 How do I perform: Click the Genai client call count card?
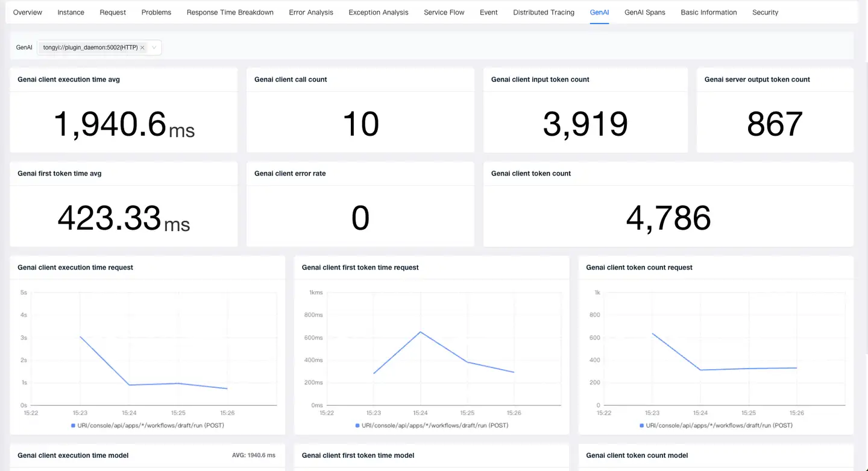(x=360, y=110)
